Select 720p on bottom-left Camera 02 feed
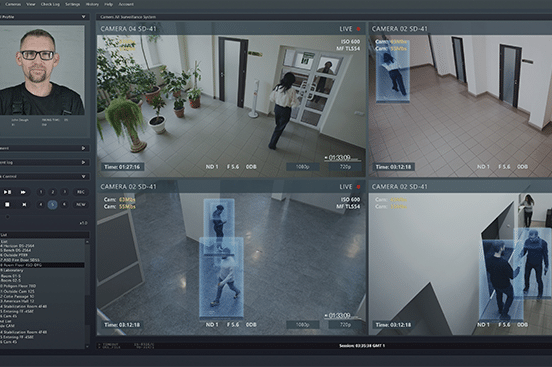Image resolution: width=552 pixels, height=367 pixels. point(345,325)
